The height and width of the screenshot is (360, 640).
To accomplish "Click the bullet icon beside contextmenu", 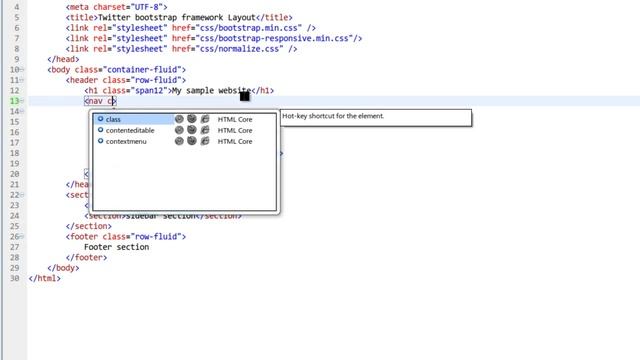I will coord(100,141).
